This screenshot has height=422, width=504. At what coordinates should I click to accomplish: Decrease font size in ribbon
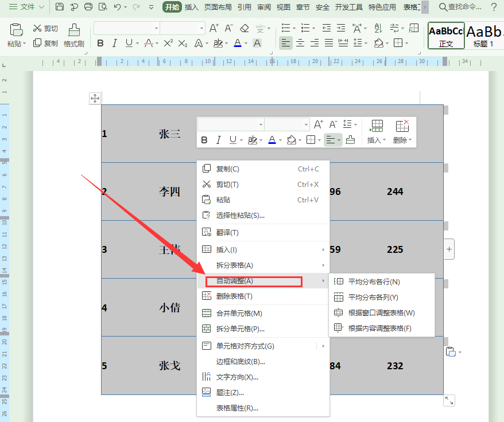(228, 28)
